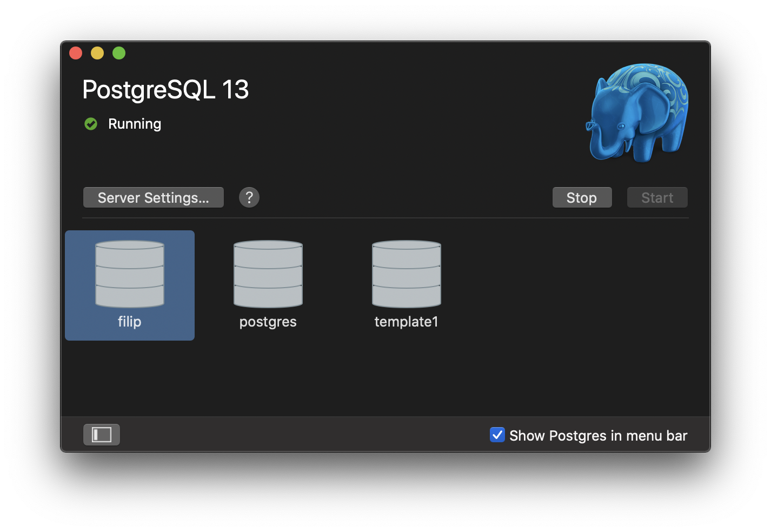Click the filip database cylinder graphic
Image resolution: width=771 pixels, height=532 pixels.
129,274
